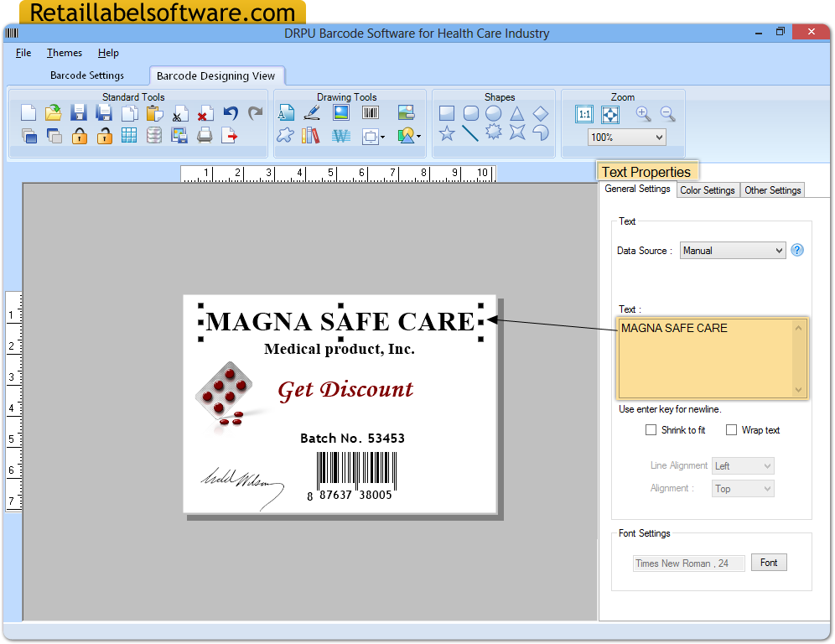Screen dimensions: 835x644
Task: Select the Star shape tool
Action: 445,133
